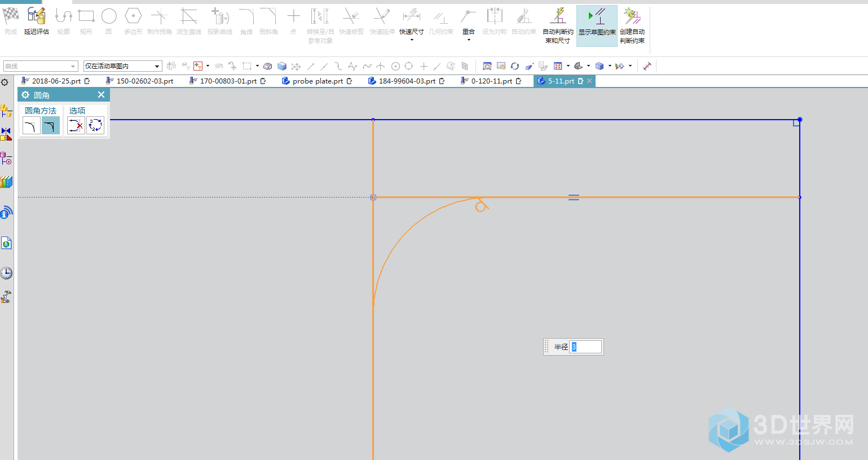Close the 5-11.prt tab
The image size is (868, 460).
(589, 81)
